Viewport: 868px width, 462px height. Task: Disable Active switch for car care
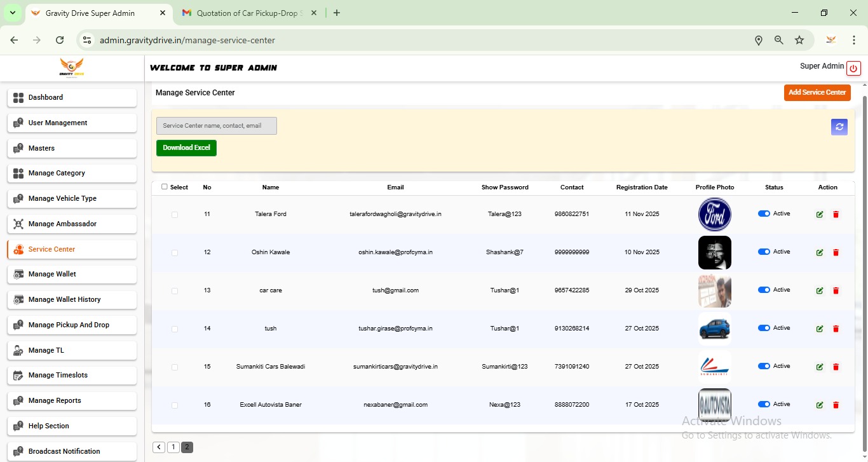coord(764,290)
